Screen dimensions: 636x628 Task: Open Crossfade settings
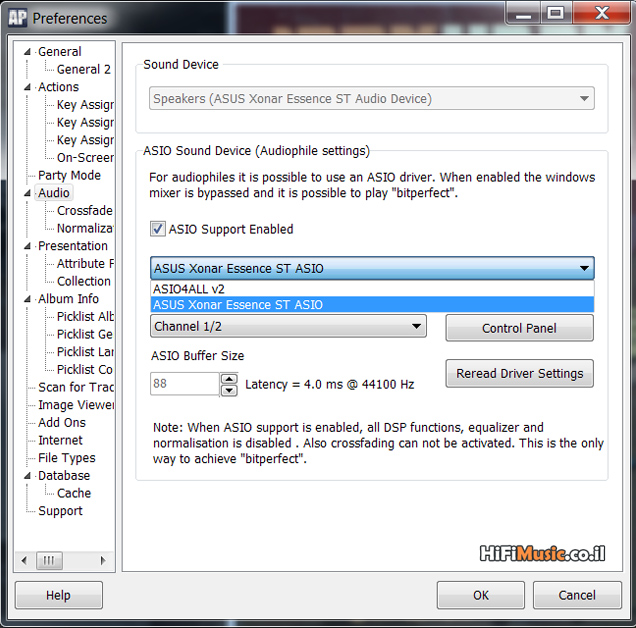(85, 211)
